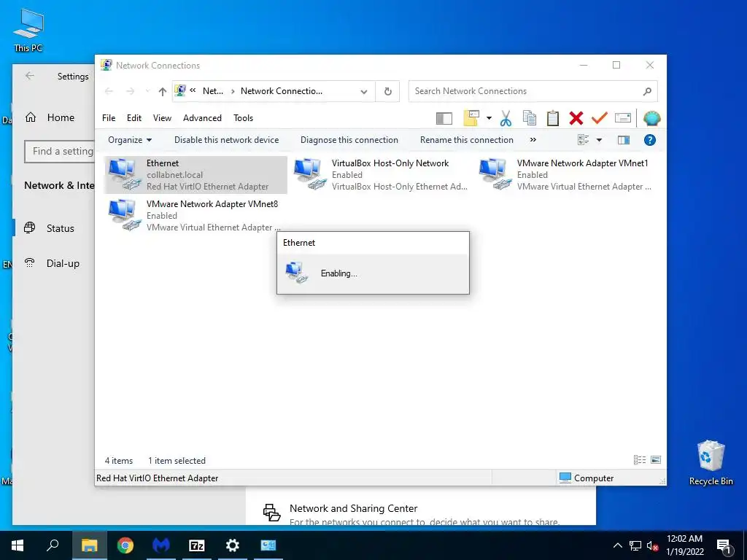
Task: Click the Copy toolbar icon
Action: tap(530, 118)
